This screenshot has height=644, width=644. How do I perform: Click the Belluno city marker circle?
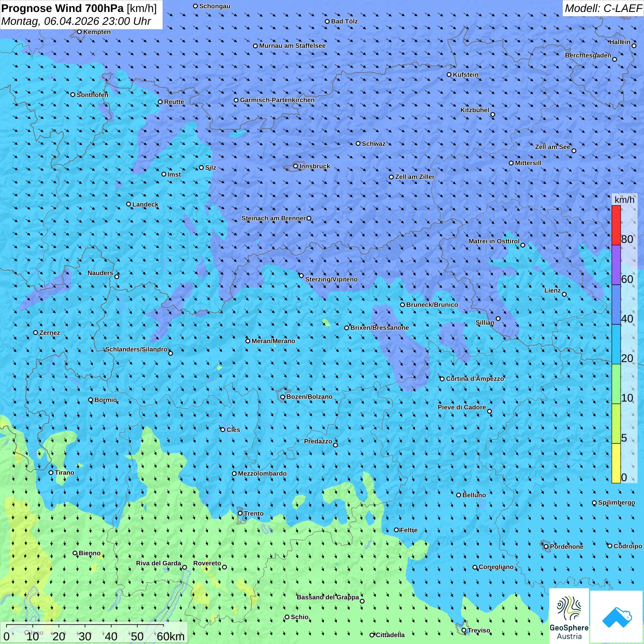point(459,495)
